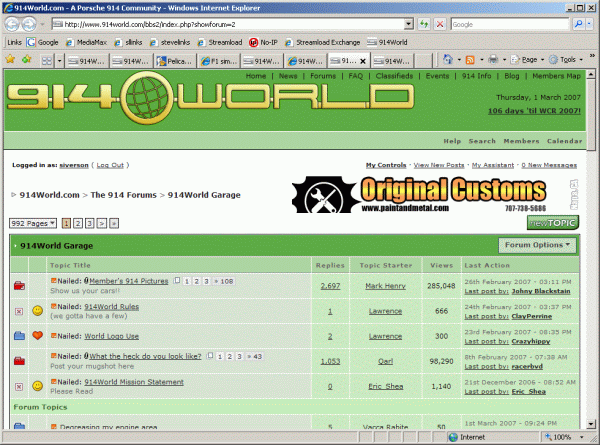
Task: Click the Stop loading icon
Action: [x=439, y=24]
